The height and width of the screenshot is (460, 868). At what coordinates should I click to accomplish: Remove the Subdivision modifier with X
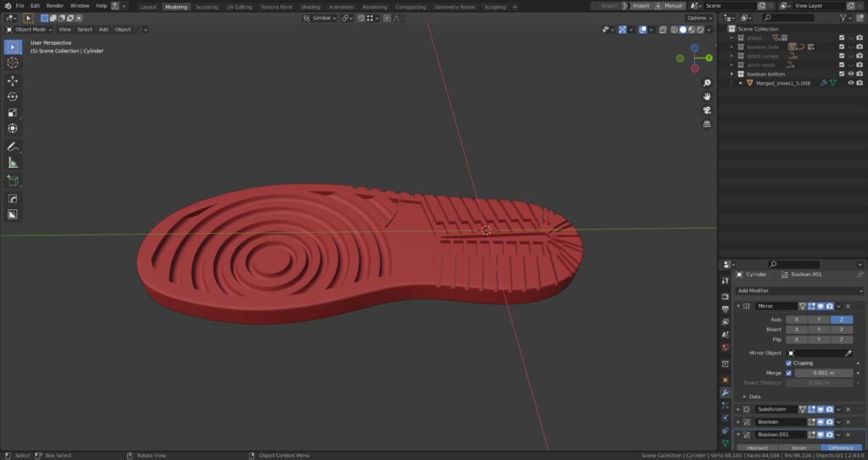pyautogui.click(x=848, y=409)
